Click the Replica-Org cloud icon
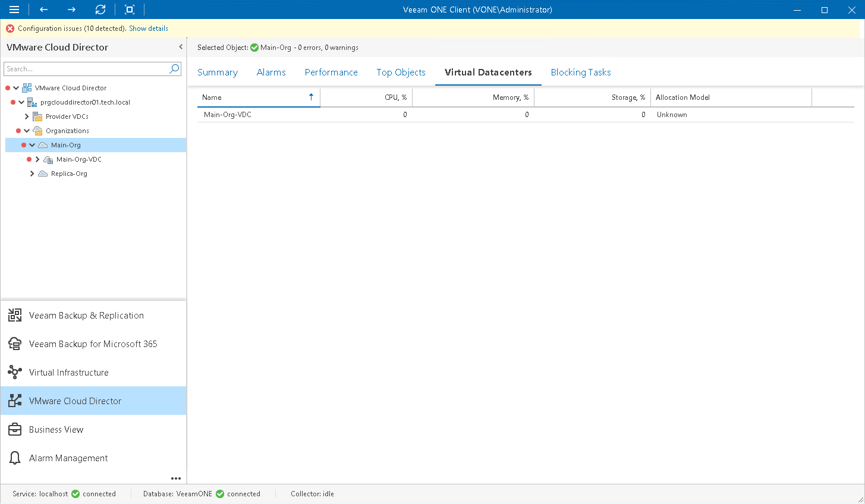This screenshot has height=504, width=865. [43, 174]
